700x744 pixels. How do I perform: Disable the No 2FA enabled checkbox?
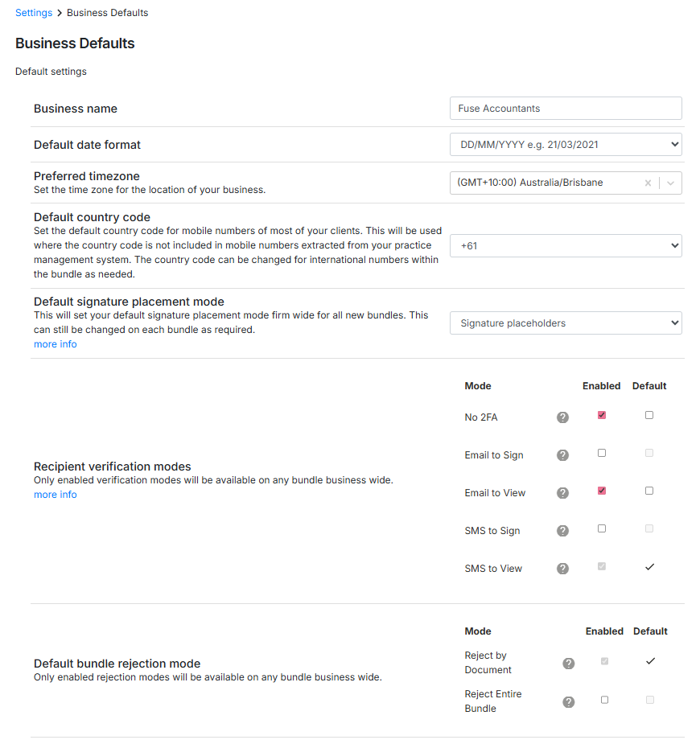coord(602,416)
